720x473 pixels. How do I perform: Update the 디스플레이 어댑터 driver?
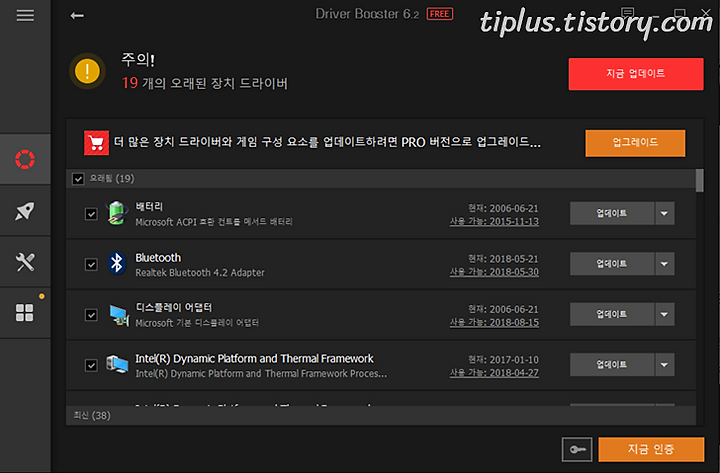tap(612, 314)
